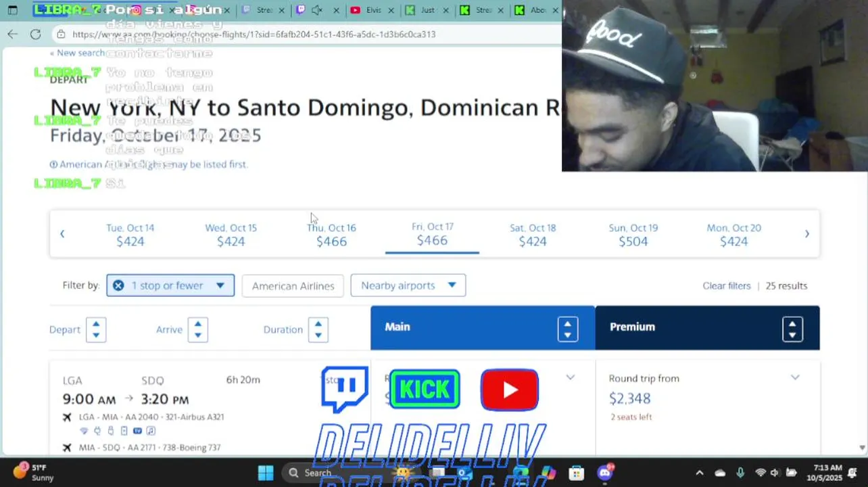
Task: Close the Just Kick browser tab
Action: 446,10
